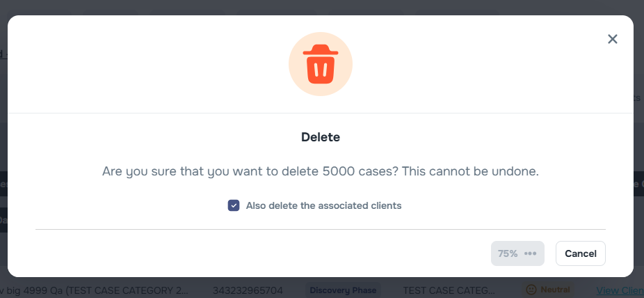
Task: Click the red trash can icon
Action: [321, 63]
